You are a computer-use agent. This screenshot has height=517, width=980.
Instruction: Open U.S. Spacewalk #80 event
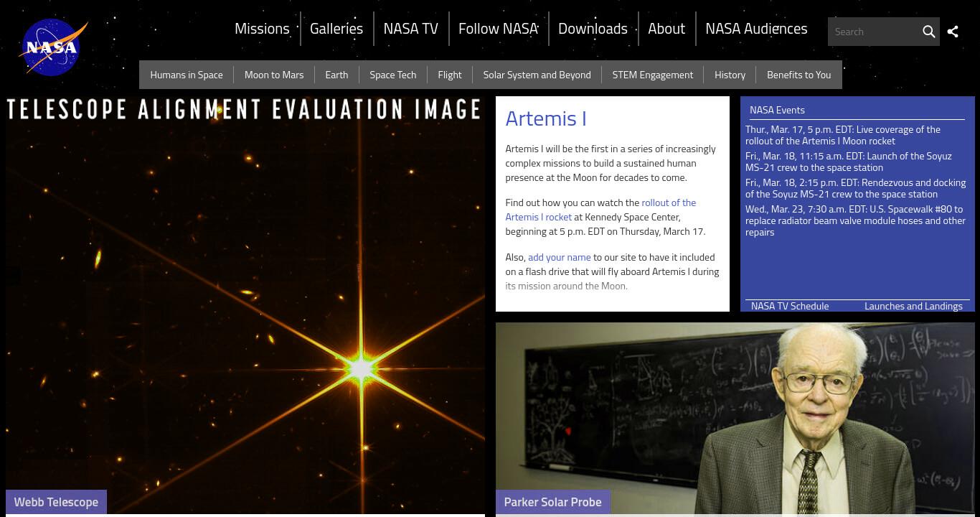pos(855,220)
